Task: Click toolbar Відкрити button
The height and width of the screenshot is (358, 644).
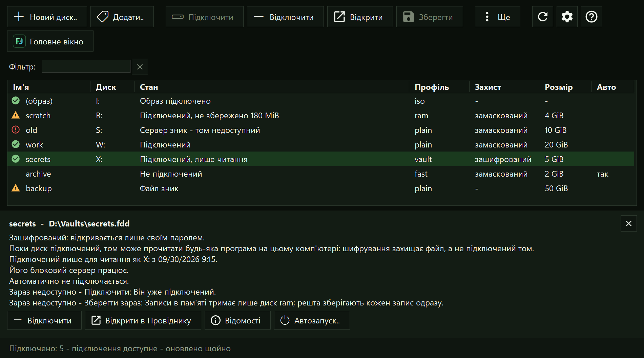Action: pos(360,17)
